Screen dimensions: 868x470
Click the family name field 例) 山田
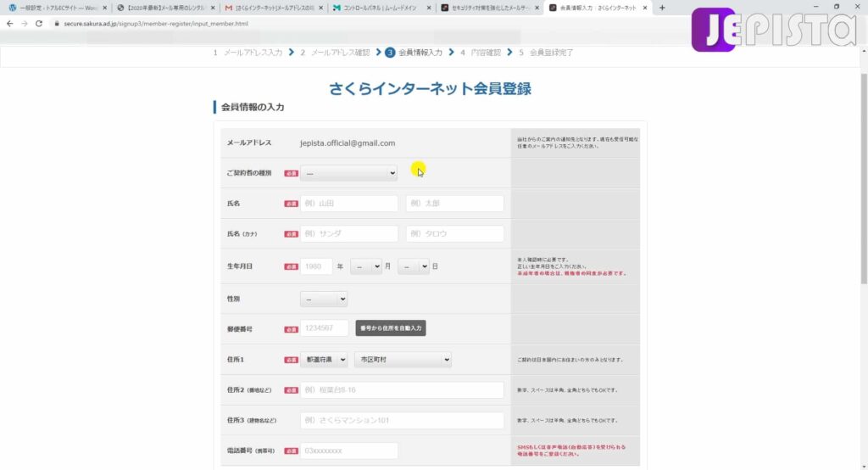point(348,204)
